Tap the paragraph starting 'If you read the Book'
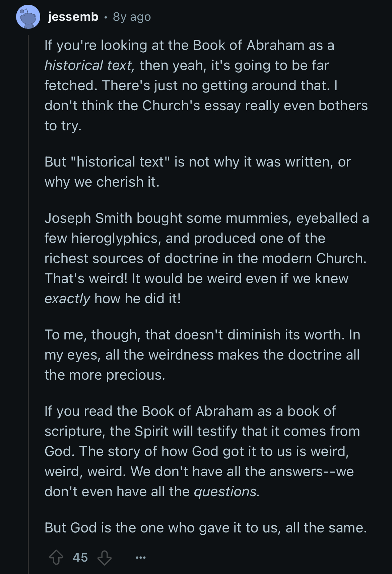Screen dimensions: 392x574 tap(202, 451)
